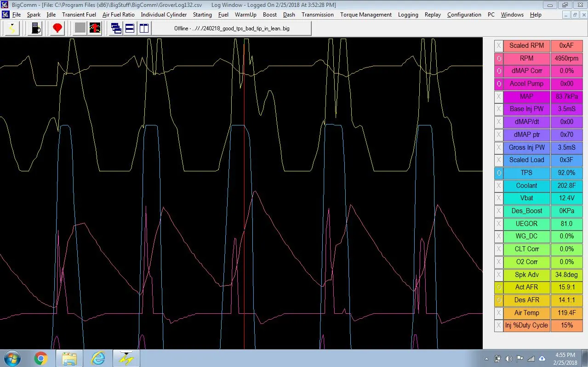This screenshot has width=588, height=367.
Task: Select the BigComm taskbar button
Action: pyautogui.click(x=126, y=358)
